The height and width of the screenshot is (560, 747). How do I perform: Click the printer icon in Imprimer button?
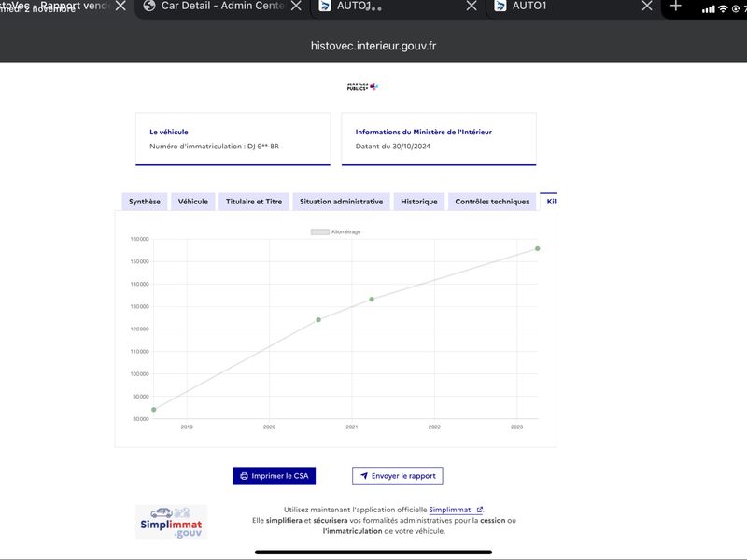click(244, 476)
